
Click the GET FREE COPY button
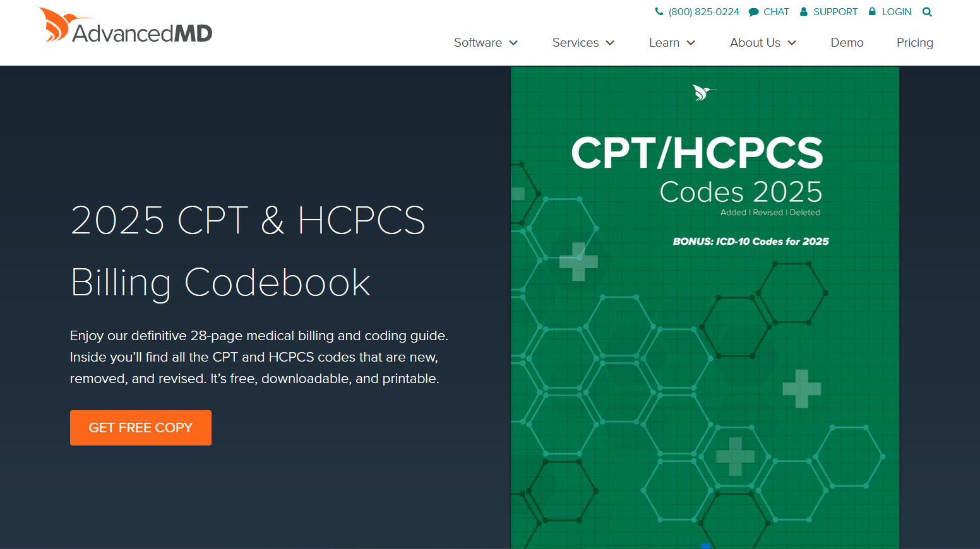(141, 428)
